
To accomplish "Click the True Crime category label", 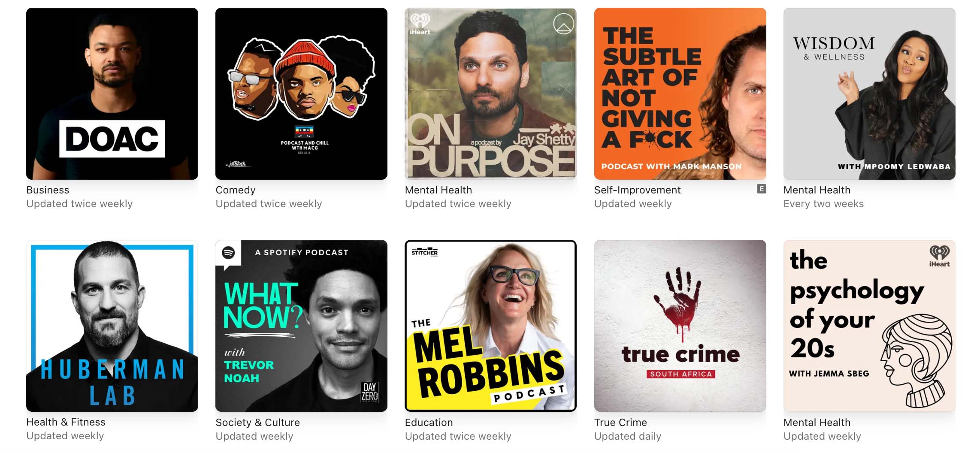I will click(x=620, y=423).
